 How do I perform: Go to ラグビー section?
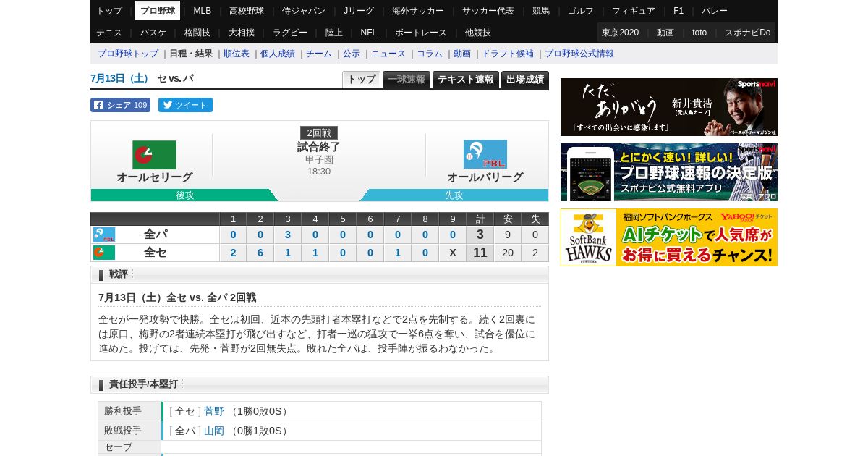(290, 33)
